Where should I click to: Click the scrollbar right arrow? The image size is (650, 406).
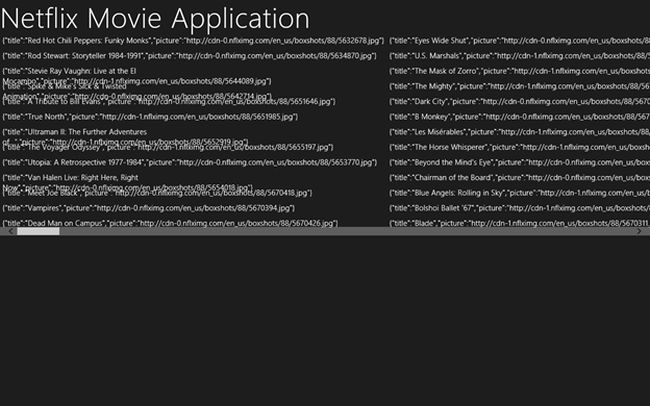(x=639, y=231)
